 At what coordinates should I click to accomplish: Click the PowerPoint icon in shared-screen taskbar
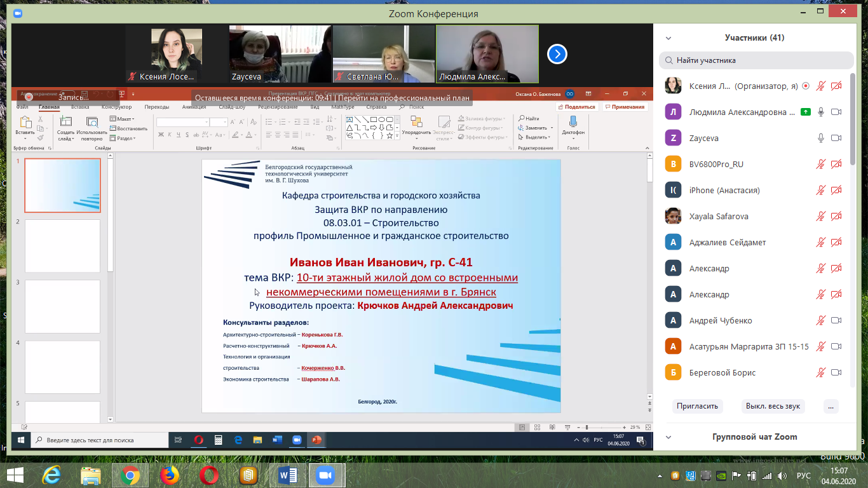click(316, 440)
